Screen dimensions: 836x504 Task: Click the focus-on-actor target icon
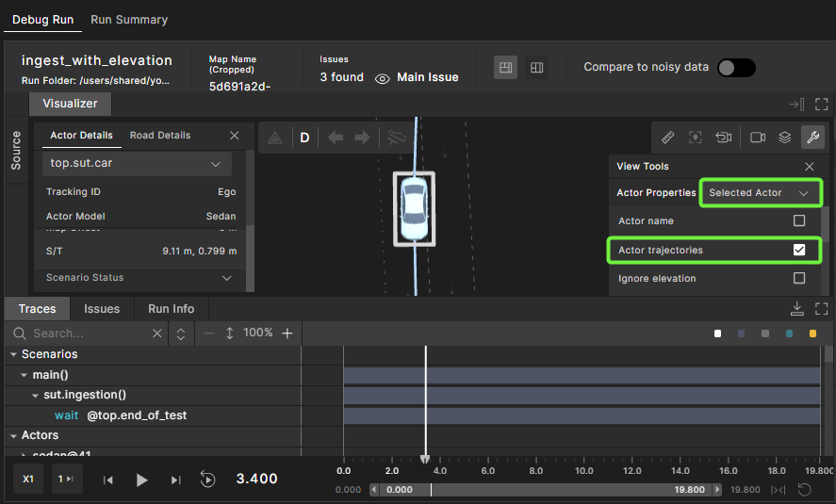(x=695, y=138)
